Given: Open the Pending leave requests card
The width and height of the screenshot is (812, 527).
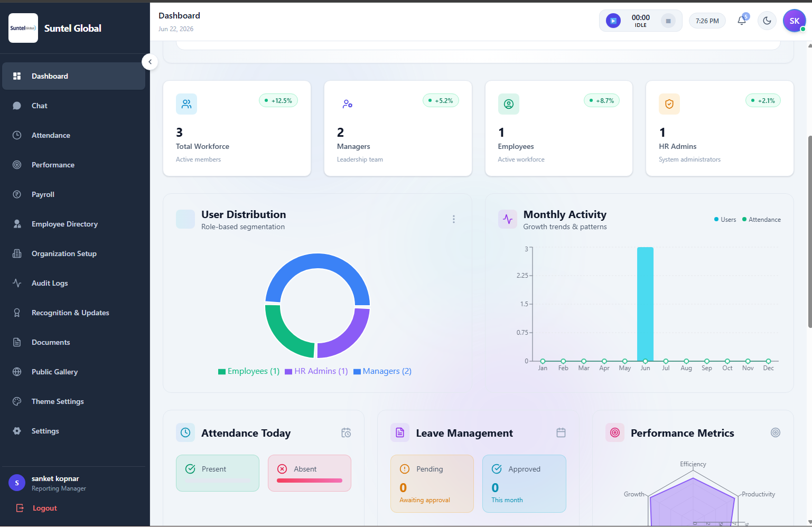Looking at the screenshot, I should (x=432, y=484).
